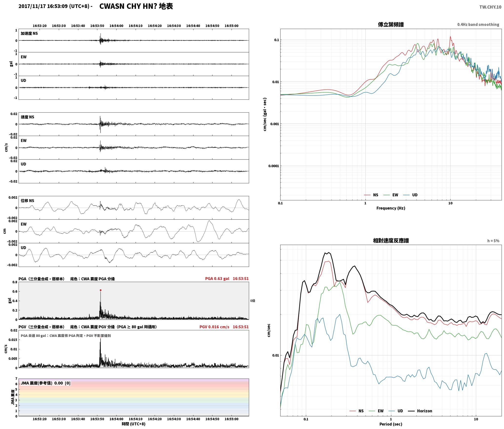Image resolution: width=504 pixels, height=429 pixels.
Task: Click the CWASN CHY HN? 地表 title
Action: (136, 6)
